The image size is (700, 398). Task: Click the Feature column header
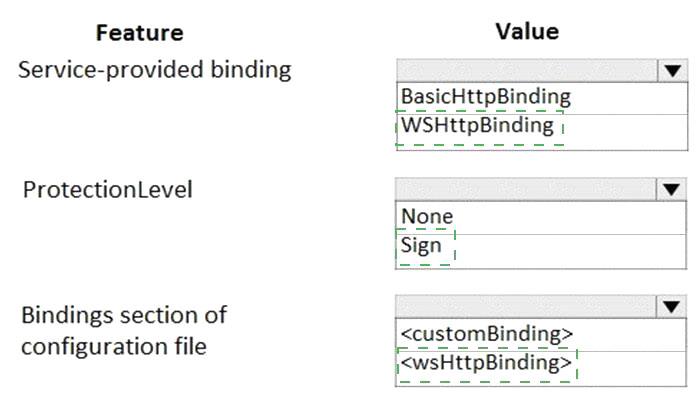[140, 33]
